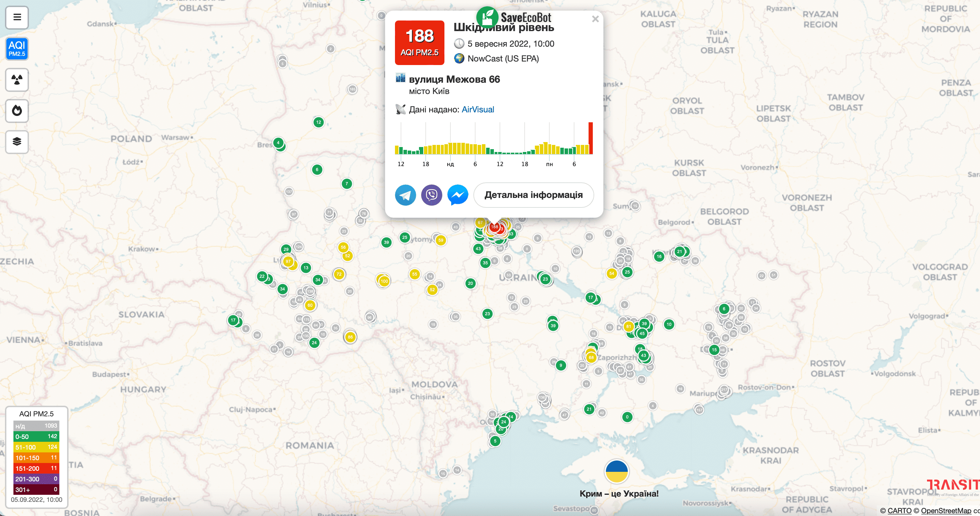Click the yellow 100 station marker
This screenshot has height=516, width=980.
(384, 281)
